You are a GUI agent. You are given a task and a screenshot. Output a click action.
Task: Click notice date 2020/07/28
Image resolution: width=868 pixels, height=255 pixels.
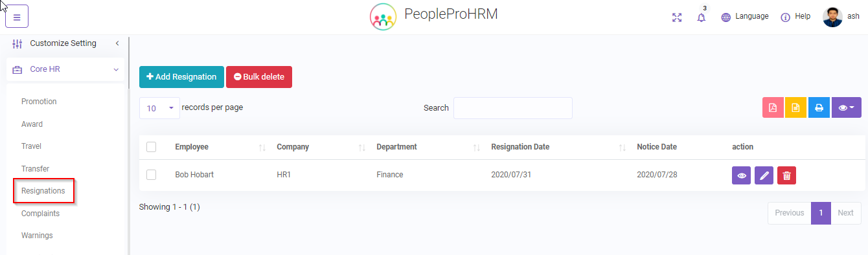pyautogui.click(x=657, y=175)
